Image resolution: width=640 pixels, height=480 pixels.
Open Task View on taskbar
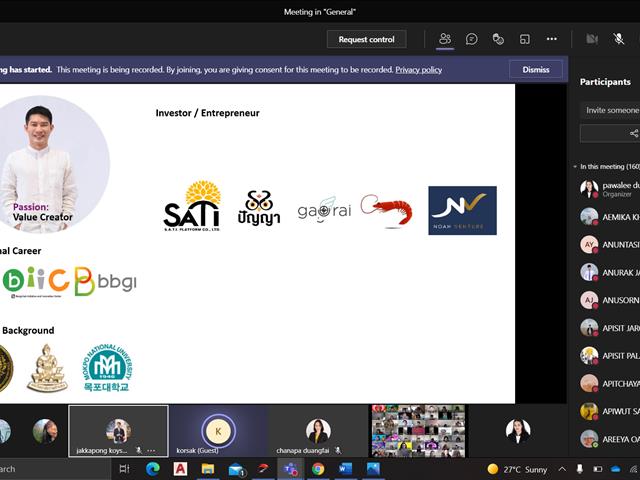tap(124, 469)
